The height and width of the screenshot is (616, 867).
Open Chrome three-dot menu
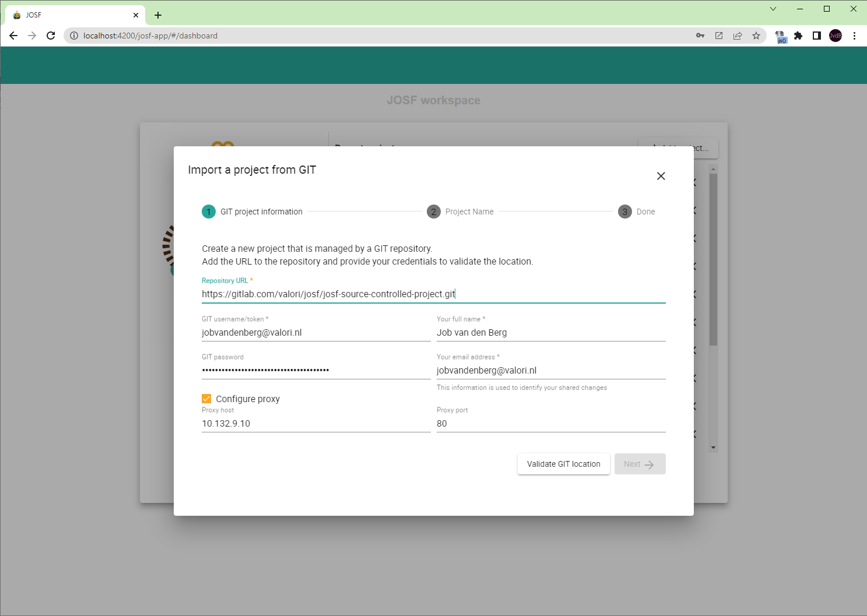pyautogui.click(x=854, y=36)
